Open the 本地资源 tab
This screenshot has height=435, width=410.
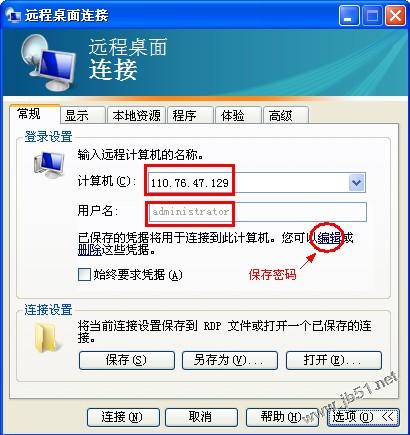[136, 115]
